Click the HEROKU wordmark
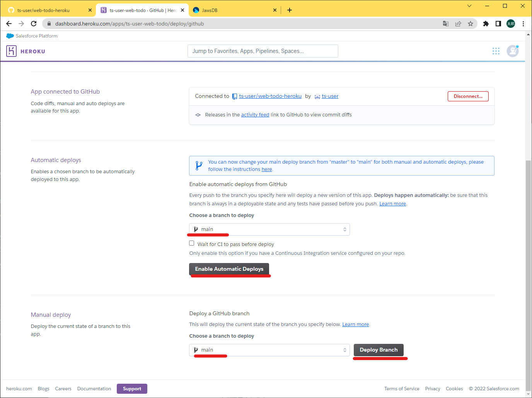The image size is (532, 398). click(x=33, y=51)
